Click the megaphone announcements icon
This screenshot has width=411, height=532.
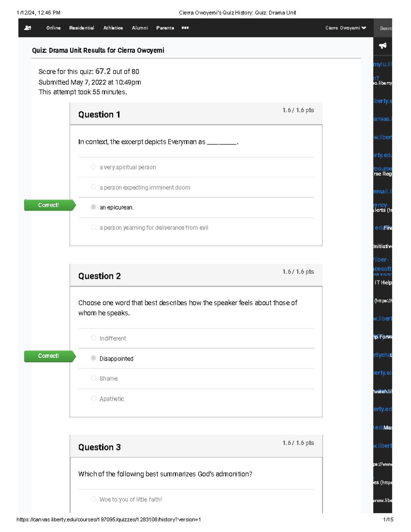point(383,46)
